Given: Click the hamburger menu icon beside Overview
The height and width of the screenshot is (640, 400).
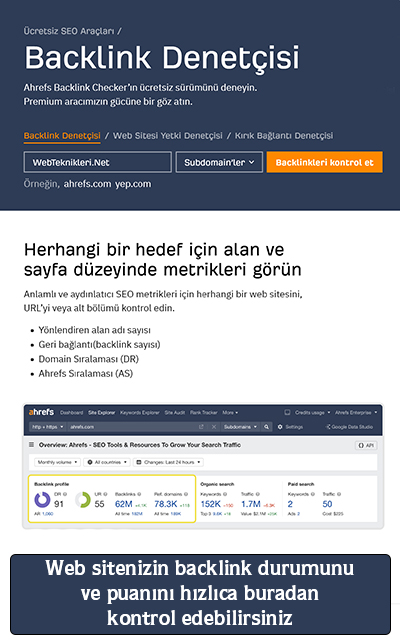Looking at the screenshot, I should (31, 444).
